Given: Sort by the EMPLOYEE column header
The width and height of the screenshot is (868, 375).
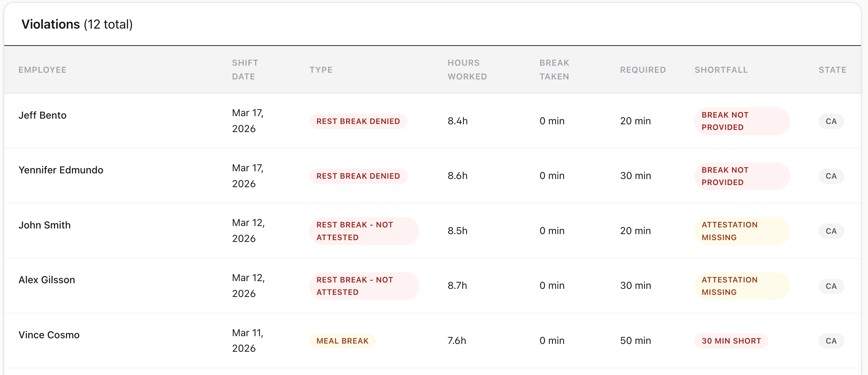Looking at the screenshot, I should (42, 70).
